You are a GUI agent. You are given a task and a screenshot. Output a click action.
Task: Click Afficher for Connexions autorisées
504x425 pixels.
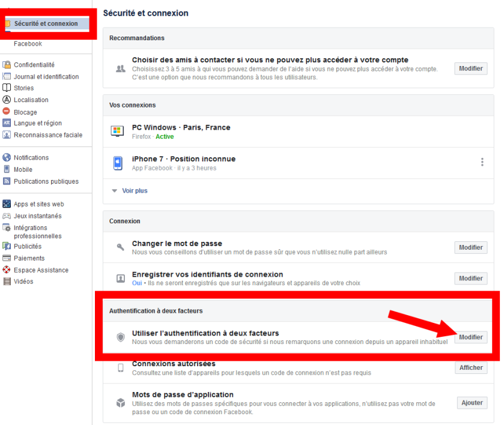pos(471,367)
